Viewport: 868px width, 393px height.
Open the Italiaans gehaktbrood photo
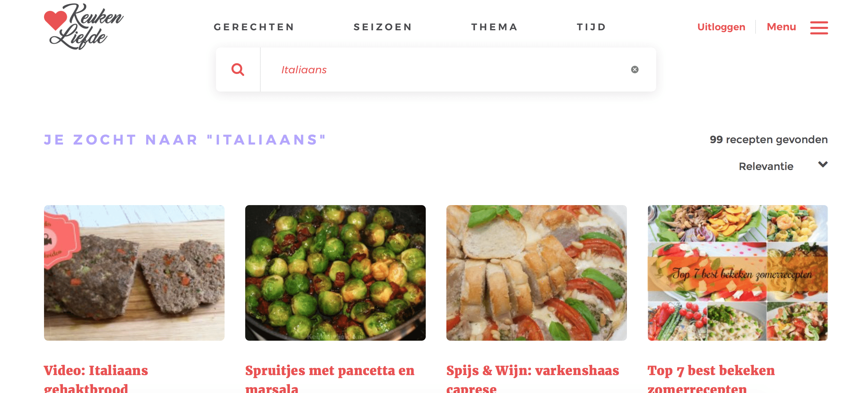point(134,273)
